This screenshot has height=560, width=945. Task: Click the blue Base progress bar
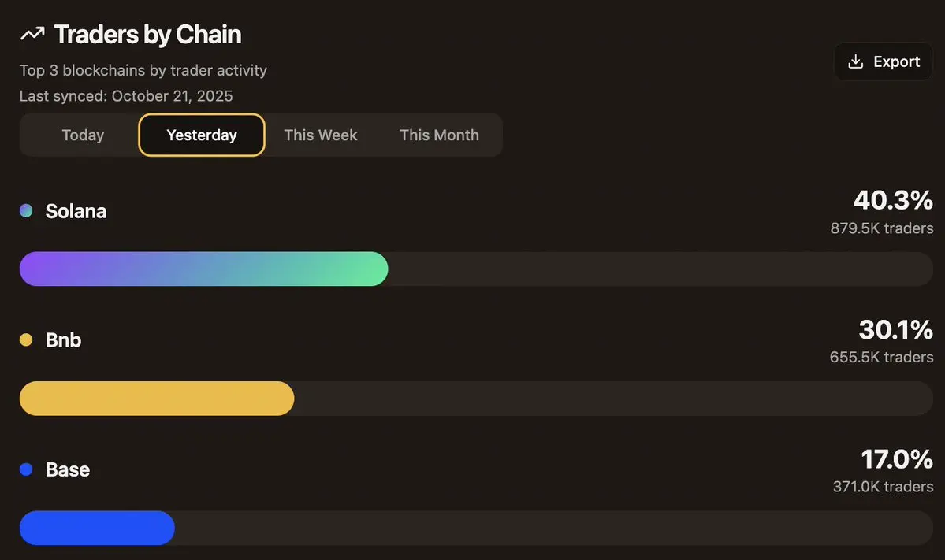[x=97, y=528]
